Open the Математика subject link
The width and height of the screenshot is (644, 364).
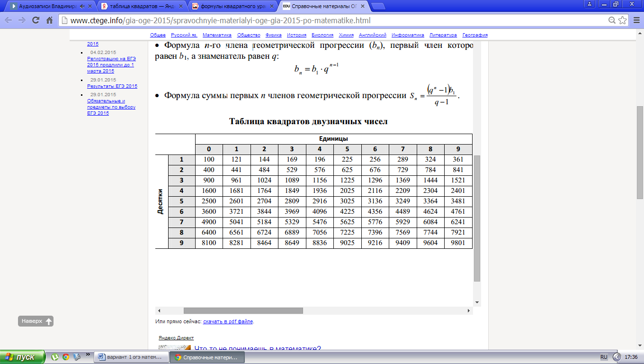(x=217, y=35)
